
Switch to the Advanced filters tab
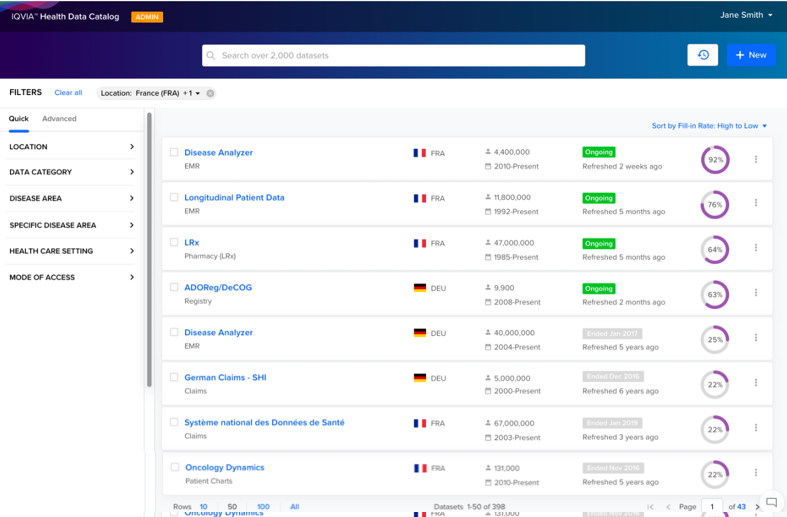[x=59, y=118]
